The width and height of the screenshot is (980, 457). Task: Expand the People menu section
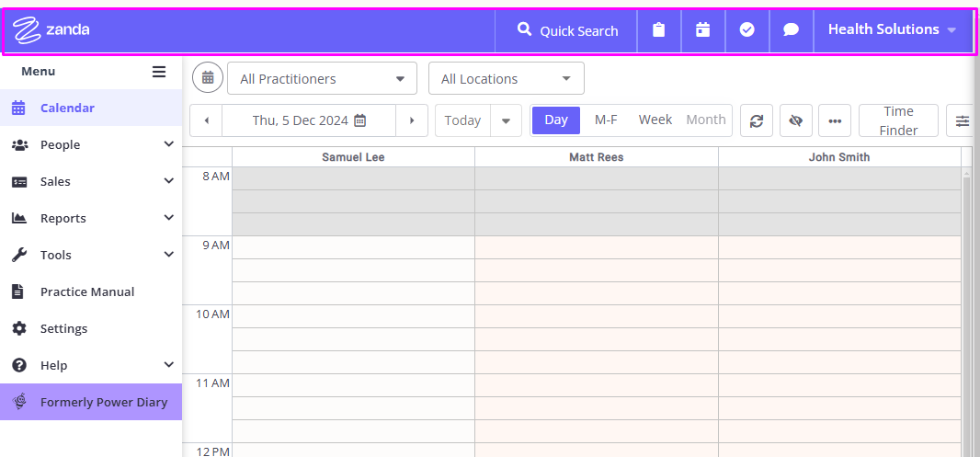tap(91, 145)
